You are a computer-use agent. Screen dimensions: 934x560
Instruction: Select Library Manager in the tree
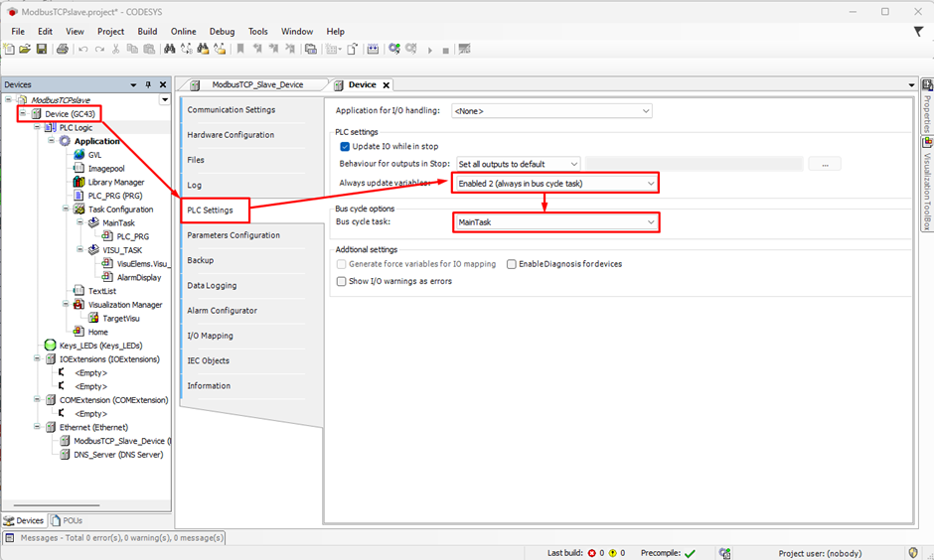(x=116, y=182)
